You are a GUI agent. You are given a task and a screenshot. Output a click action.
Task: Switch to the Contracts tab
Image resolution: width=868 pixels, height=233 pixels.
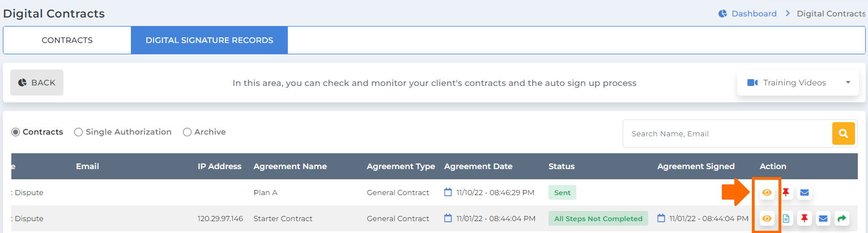[x=67, y=40]
